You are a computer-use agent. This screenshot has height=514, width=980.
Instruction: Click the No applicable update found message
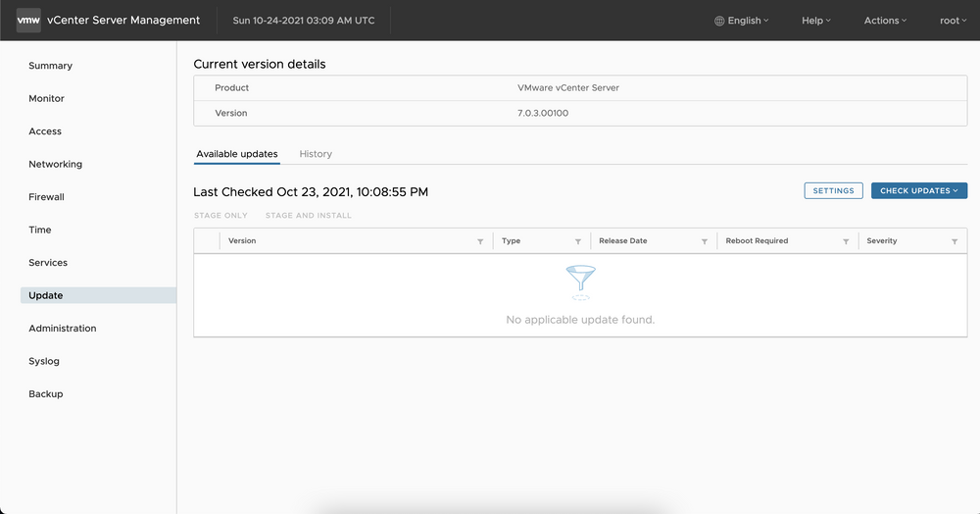(x=580, y=320)
